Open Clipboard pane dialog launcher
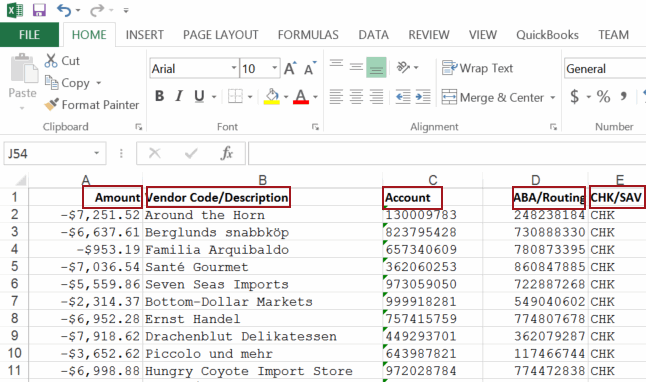Viewport: 646px width, 382px height. (x=139, y=127)
